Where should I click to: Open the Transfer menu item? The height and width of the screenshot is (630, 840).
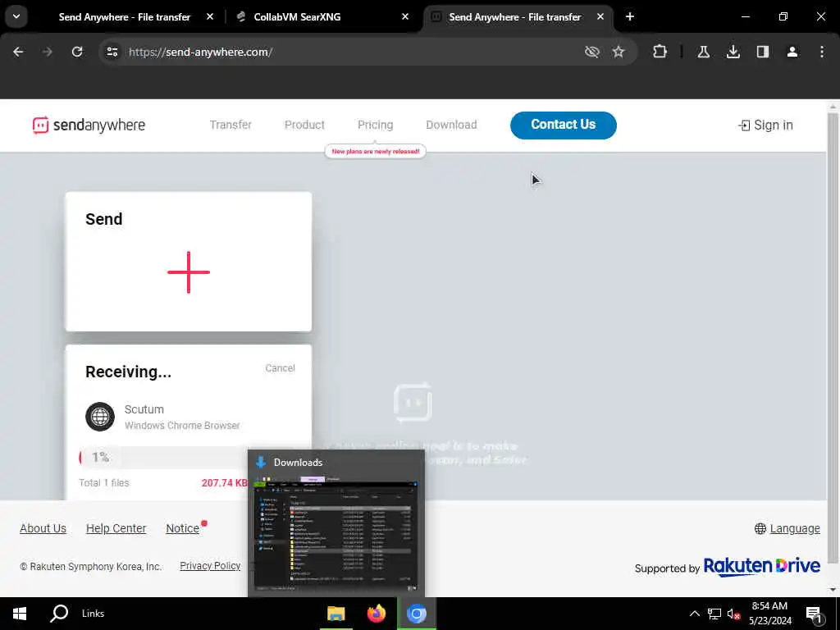point(231,125)
